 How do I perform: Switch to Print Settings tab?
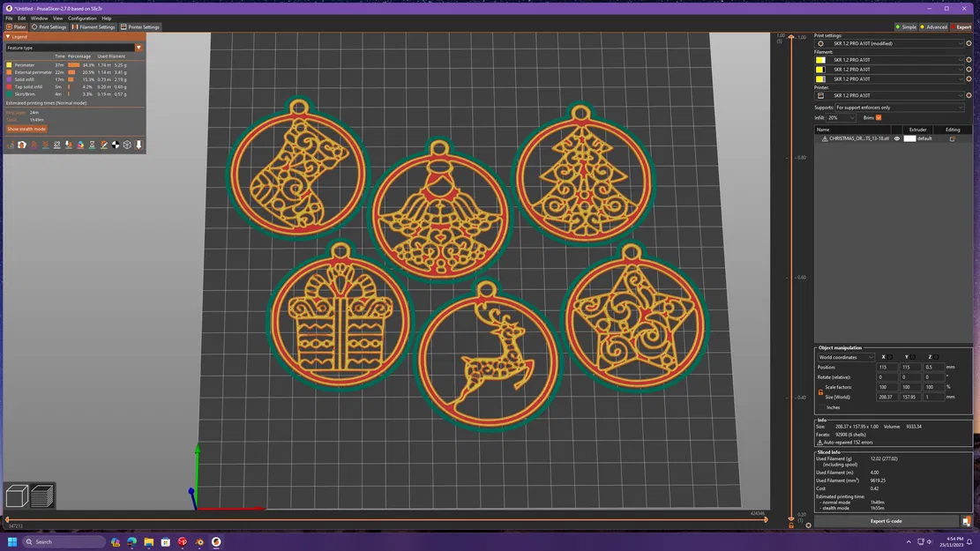point(49,26)
